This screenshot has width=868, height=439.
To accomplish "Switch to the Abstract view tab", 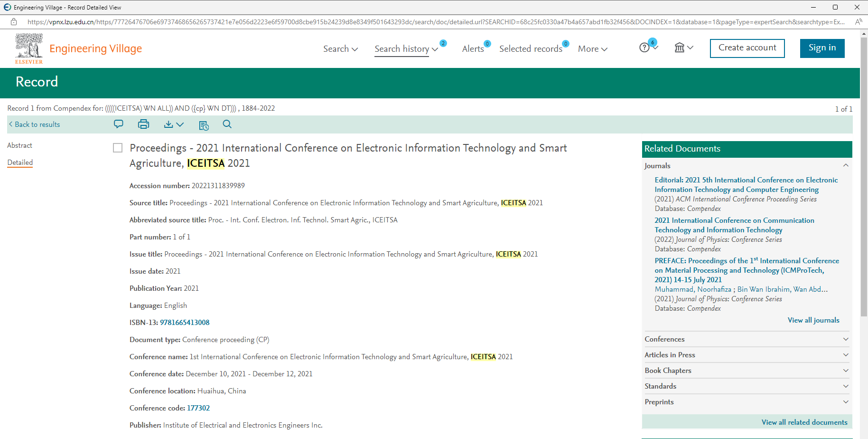I will tap(19, 145).
